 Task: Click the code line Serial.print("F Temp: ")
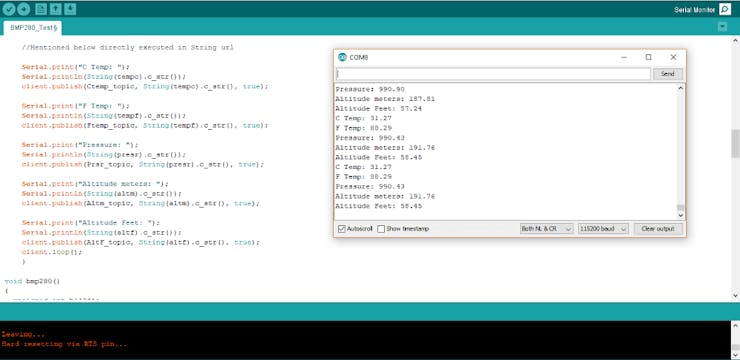(x=76, y=106)
